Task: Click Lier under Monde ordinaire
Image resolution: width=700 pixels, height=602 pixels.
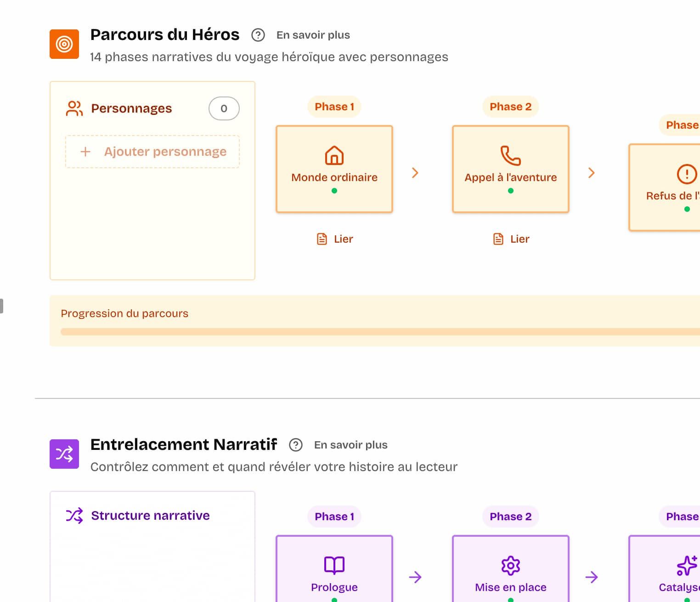Action: (334, 239)
